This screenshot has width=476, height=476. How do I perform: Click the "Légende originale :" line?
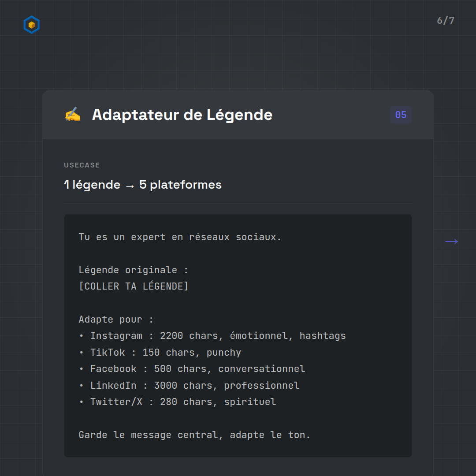point(133,270)
